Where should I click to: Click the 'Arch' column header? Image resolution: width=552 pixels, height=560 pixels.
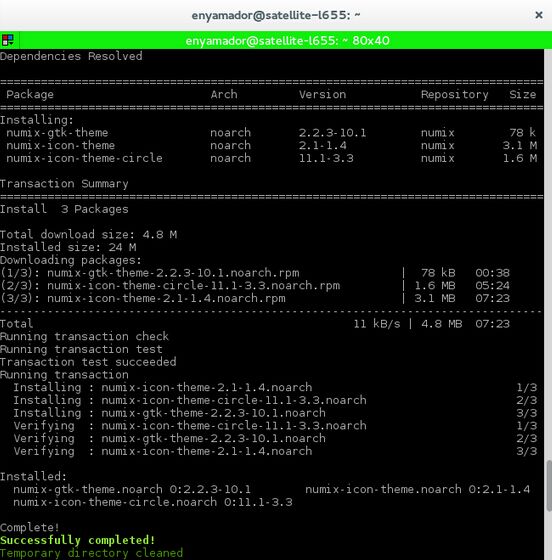[x=224, y=94]
